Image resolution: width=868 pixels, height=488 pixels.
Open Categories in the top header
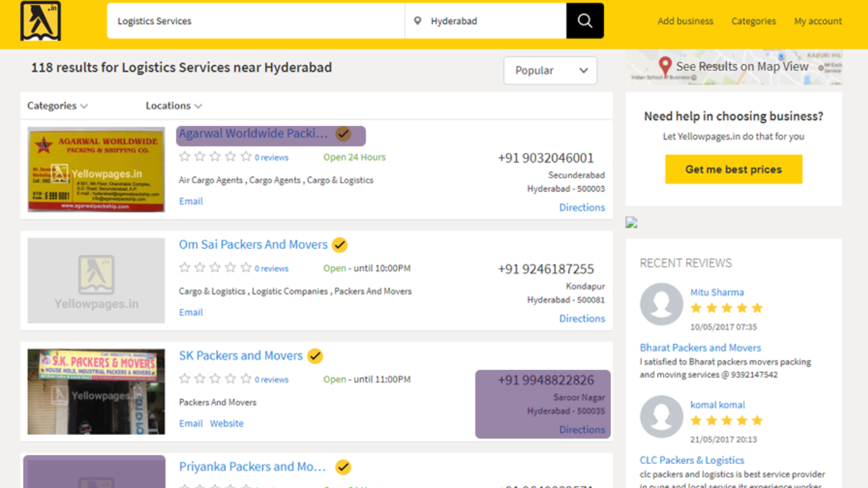pos(754,21)
